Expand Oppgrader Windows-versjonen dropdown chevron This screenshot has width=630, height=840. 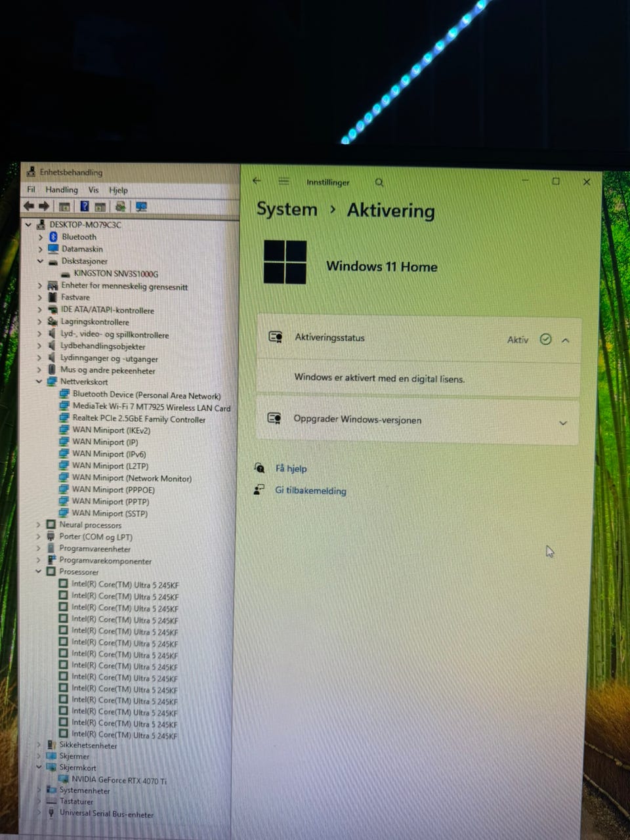563,423
